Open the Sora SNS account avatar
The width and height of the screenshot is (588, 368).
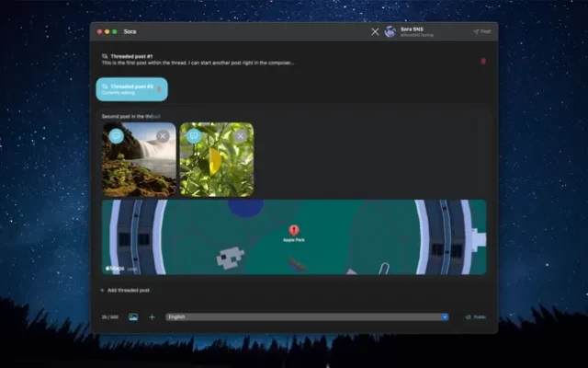coord(390,31)
